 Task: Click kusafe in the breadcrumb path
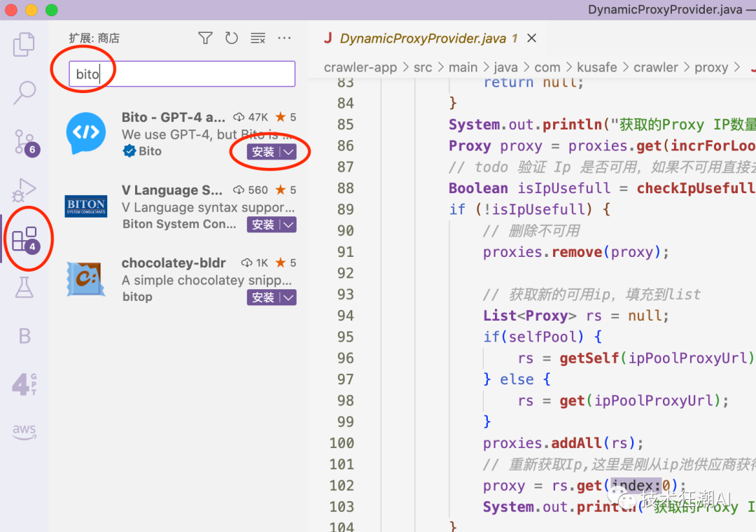point(597,67)
